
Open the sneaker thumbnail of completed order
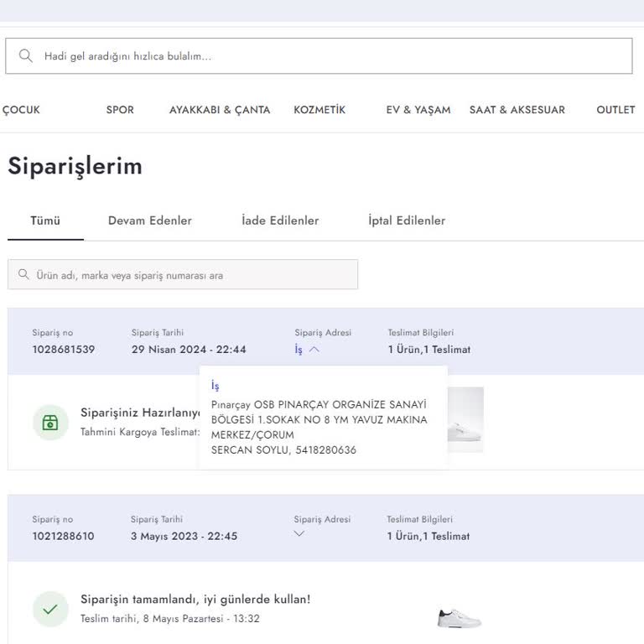pyautogui.click(x=460, y=618)
